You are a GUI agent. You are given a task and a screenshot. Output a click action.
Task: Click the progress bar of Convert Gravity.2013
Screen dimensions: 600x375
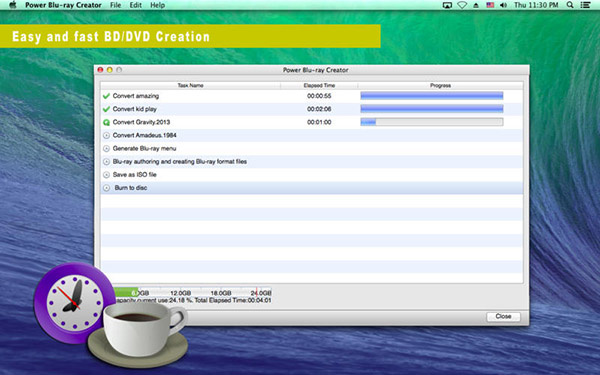432,122
